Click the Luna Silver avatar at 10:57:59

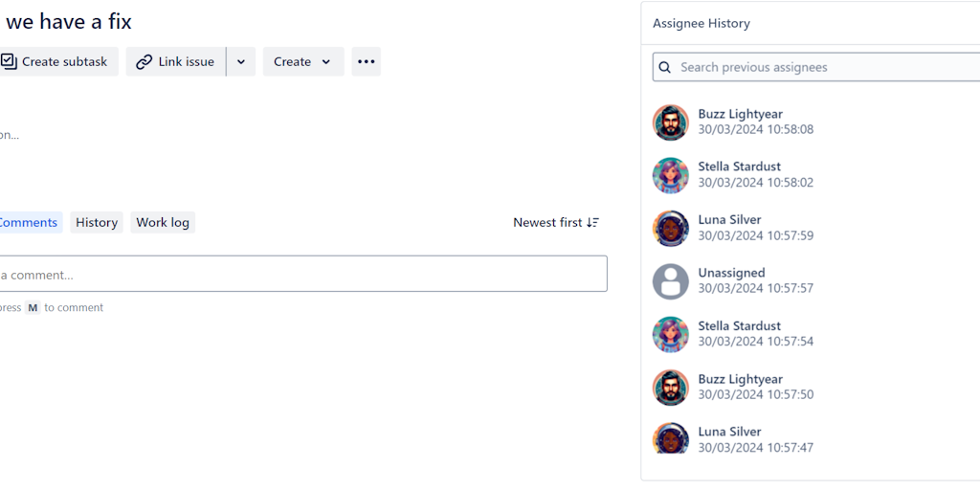click(671, 228)
